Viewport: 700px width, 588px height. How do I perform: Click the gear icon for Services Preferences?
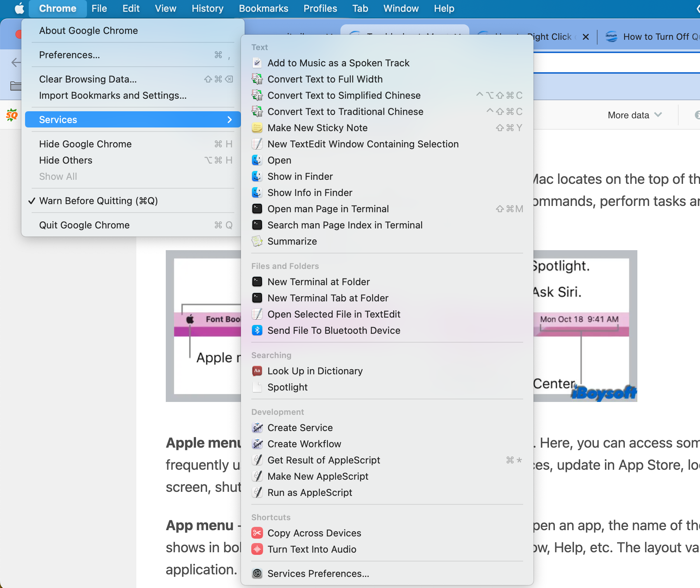pos(257,574)
